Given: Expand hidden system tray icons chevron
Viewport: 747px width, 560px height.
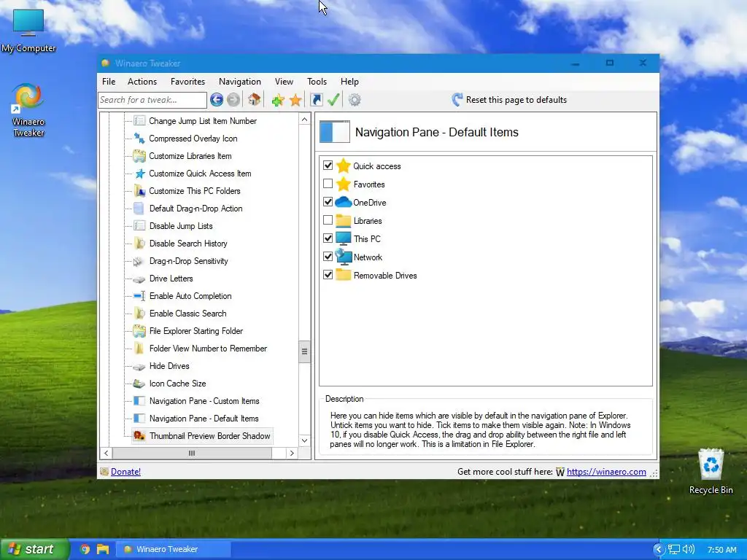Looking at the screenshot, I should click(x=658, y=550).
